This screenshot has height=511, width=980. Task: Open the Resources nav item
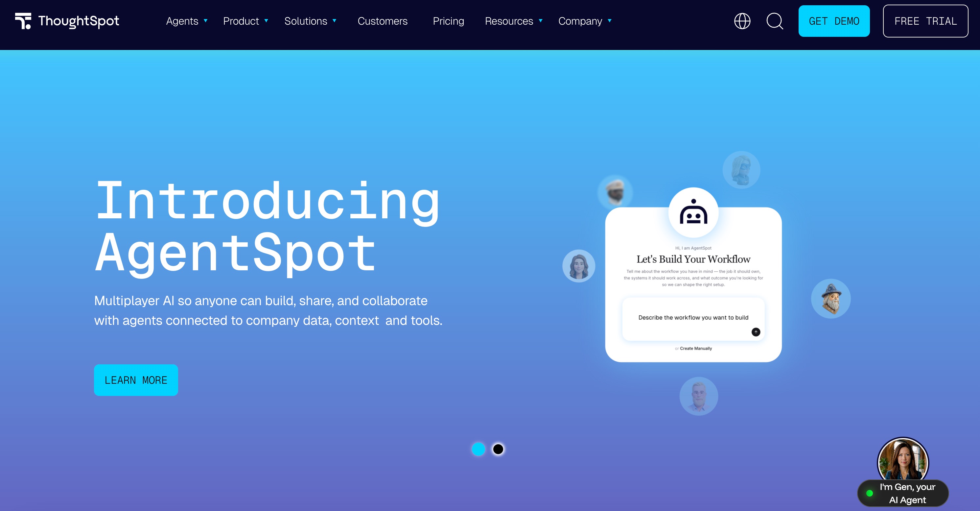[509, 21]
